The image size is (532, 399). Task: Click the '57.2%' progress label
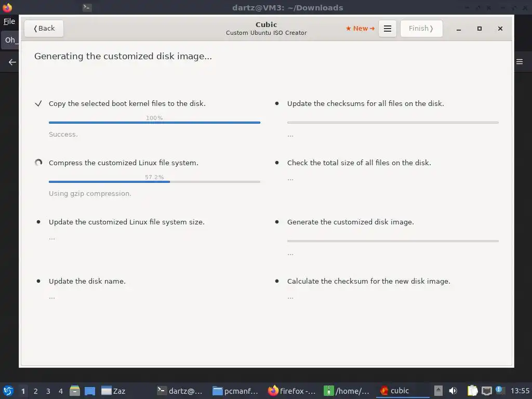[154, 177]
